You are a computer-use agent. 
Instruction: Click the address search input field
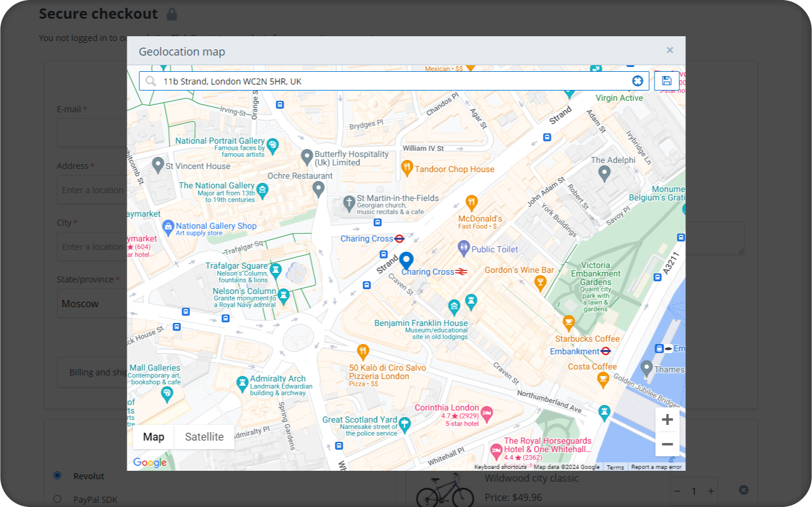click(394, 81)
